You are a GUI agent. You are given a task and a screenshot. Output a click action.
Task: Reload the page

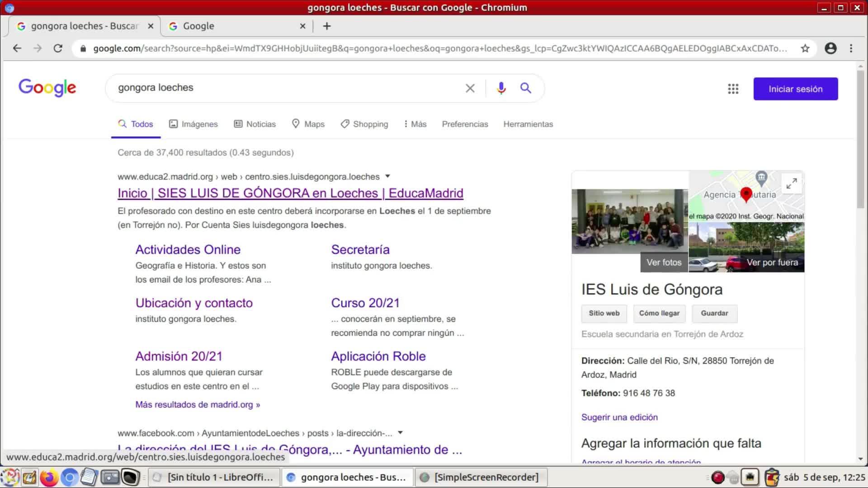pos(58,48)
